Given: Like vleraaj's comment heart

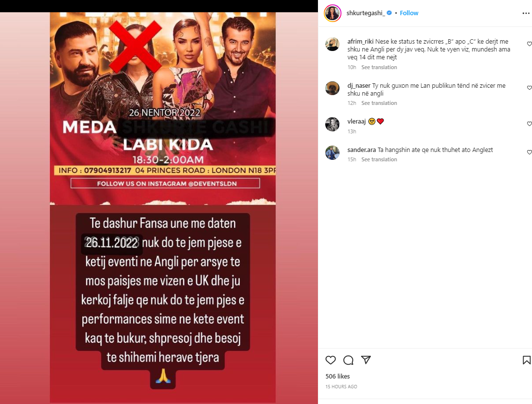Looking at the screenshot, I should (529, 124).
